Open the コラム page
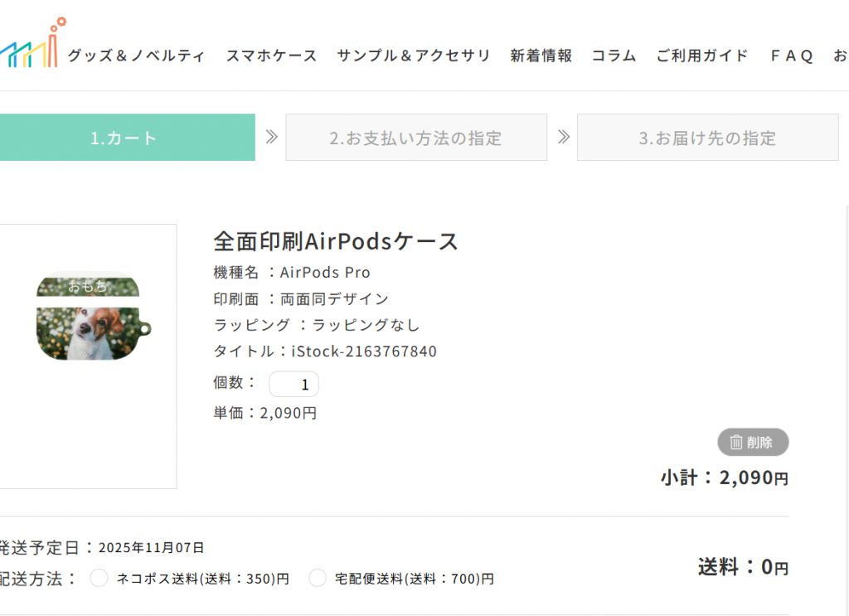The height and width of the screenshot is (616, 849). click(x=614, y=56)
